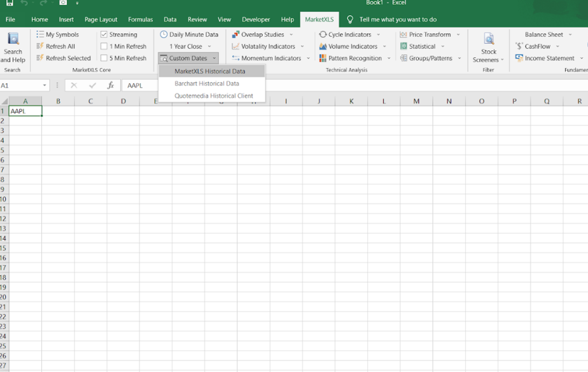Click the Income Statement icon

pos(519,58)
